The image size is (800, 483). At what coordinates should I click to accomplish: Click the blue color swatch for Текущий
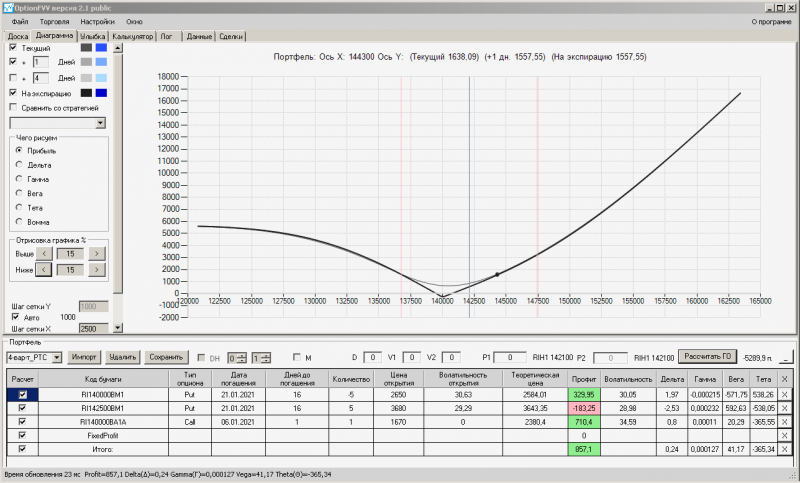[x=101, y=47]
